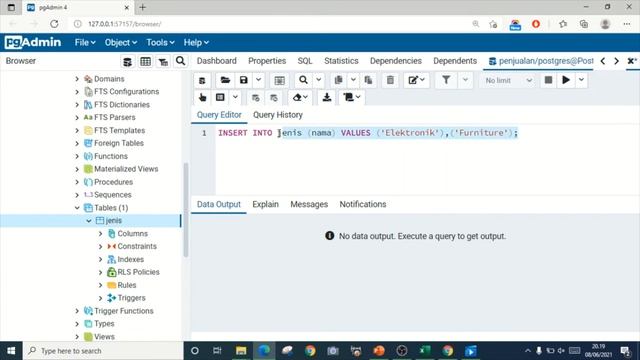Switch to the SQL tab
Screen dimensions: 640x360
click(x=305, y=61)
